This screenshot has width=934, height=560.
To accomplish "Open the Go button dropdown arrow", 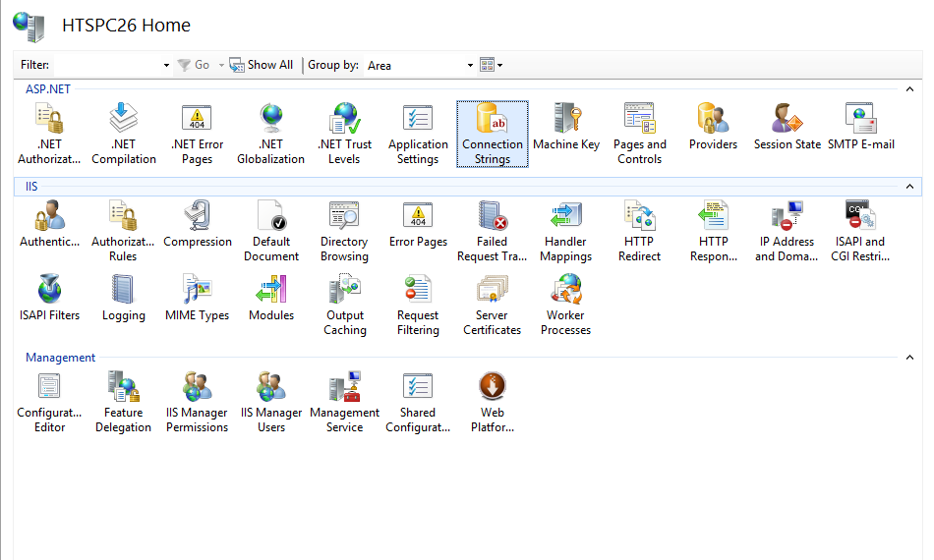I will click(x=221, y=65).
